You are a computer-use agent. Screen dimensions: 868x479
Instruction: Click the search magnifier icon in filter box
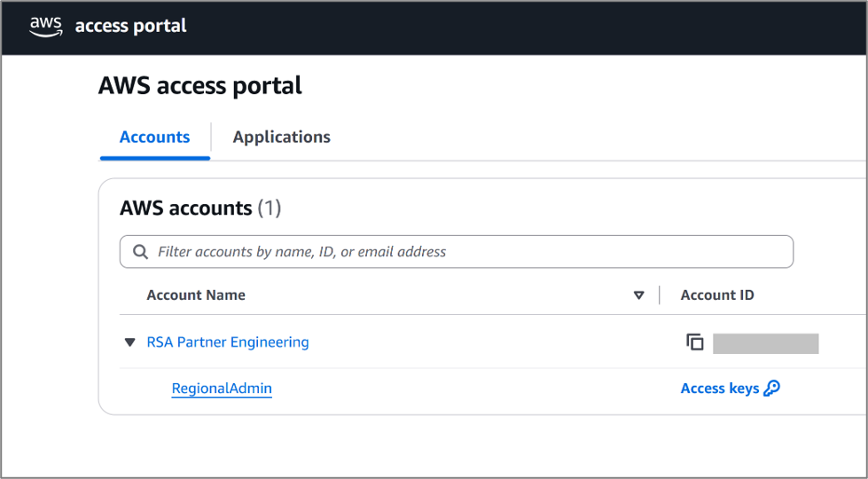pyautogui.click(x=141, y=252)
